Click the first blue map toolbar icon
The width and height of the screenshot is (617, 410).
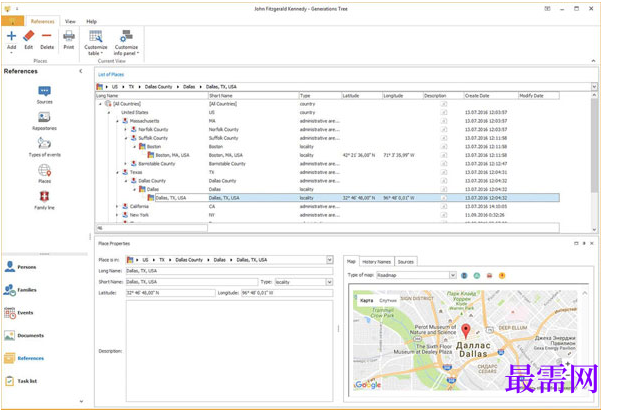click(464, 275)
